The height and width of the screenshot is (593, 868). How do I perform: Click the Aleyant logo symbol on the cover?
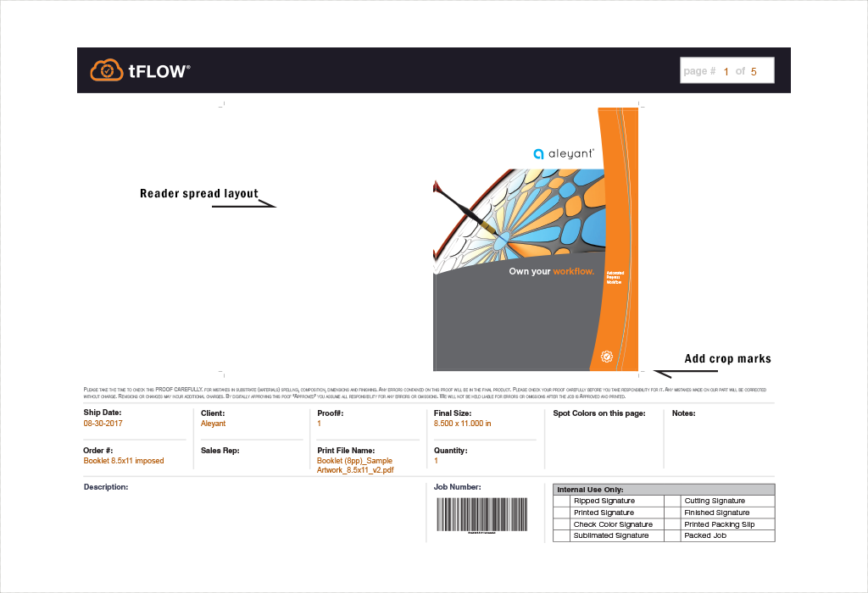coord(538,154)
